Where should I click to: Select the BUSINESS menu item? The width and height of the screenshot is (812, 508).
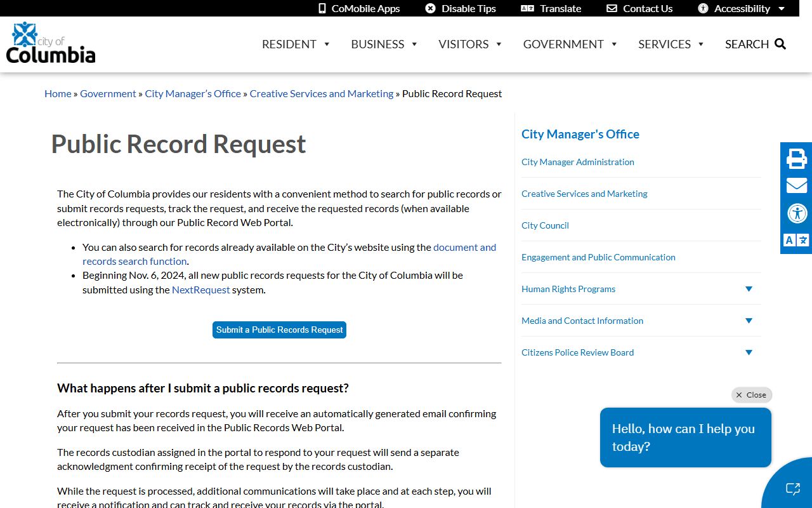(377, 44)
